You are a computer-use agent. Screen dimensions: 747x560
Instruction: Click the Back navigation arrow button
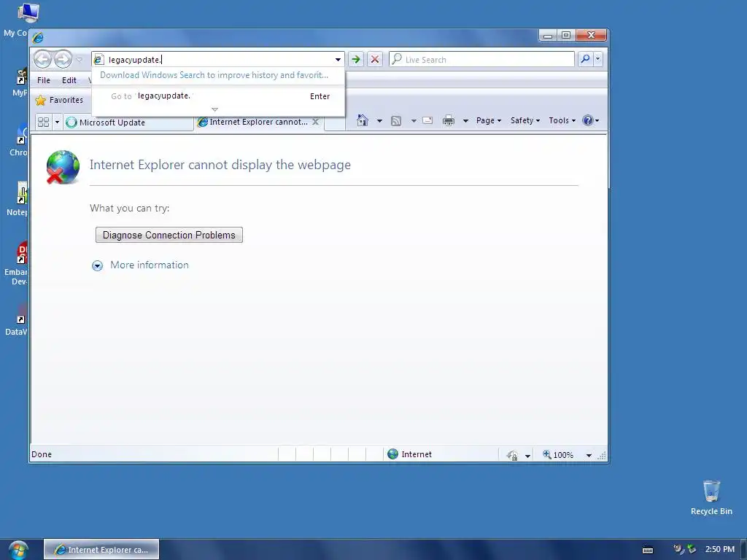[43, 59]
